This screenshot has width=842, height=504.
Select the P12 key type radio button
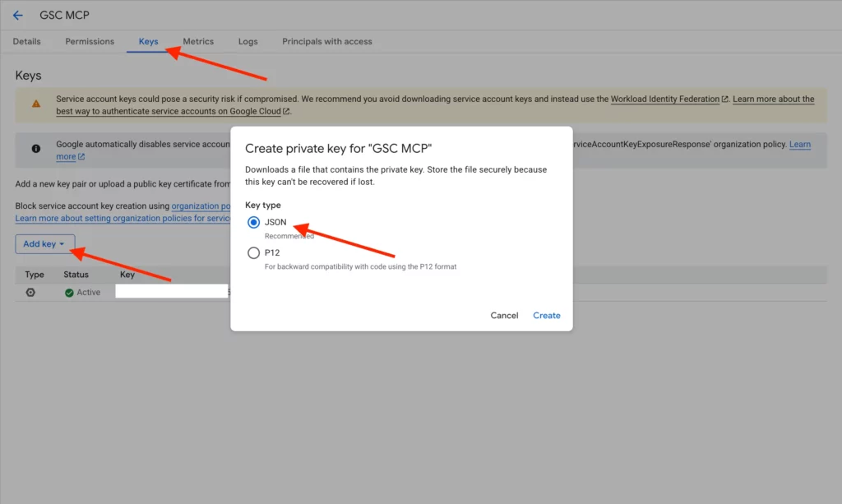tap(253, 252)
